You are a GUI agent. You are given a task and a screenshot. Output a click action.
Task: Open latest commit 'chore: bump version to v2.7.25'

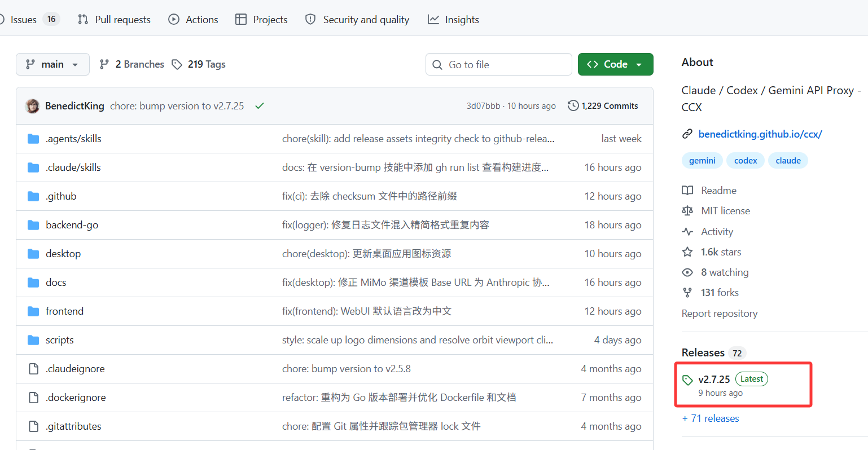pyautogui.click(x=177, y=106)
